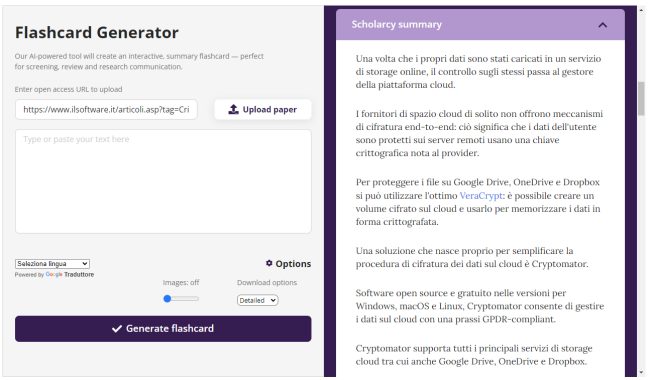Collapse the Scholarcy summary chevron
This screenshot has height=380, width=650.
pos(602,25)
